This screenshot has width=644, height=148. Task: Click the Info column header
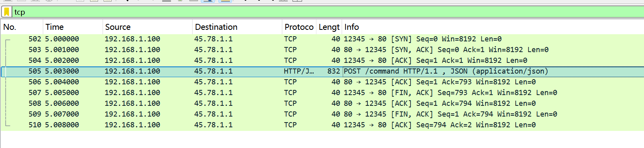(493, 27)
